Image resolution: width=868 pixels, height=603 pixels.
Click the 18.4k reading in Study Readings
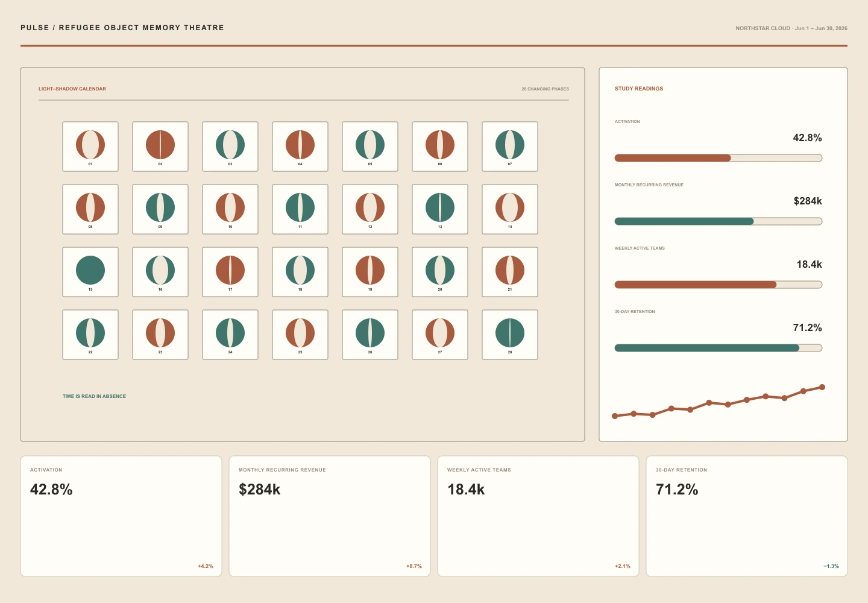point(809,264)
